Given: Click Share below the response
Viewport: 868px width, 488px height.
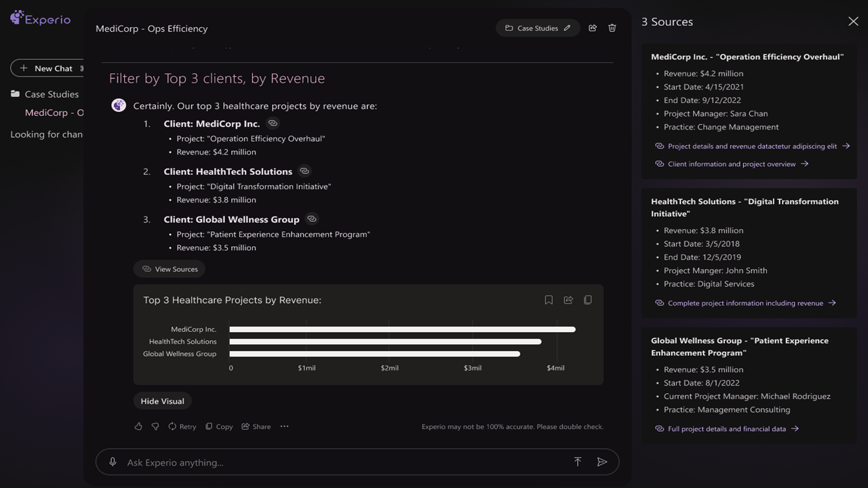Looking at the screenshot, I should click(x=256, y=426).
